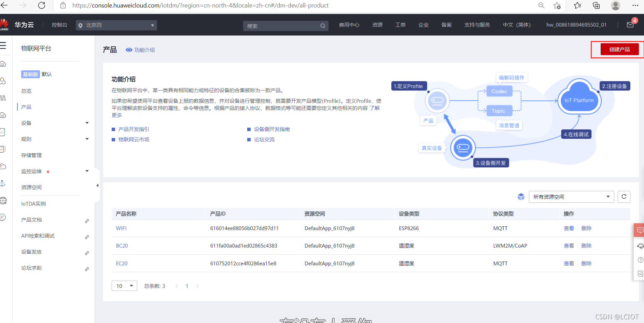Screen dimensions: 644x323
Task: Open the EC20 product link
Action: tap(122, 264)
